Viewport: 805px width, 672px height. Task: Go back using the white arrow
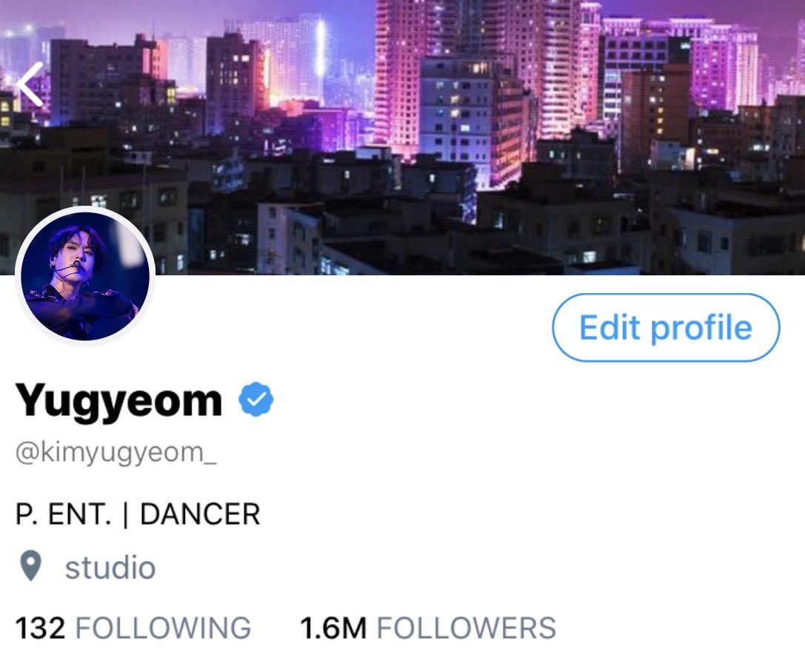pyautogui.click(x=30, y=84)
